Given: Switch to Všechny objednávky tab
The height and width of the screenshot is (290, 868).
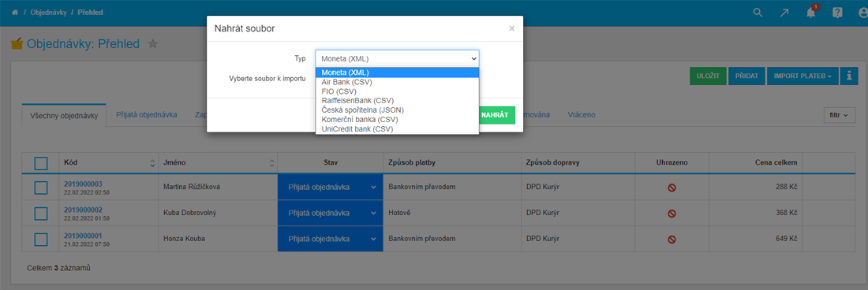Looking at the screenshot, I should coord(64,115).
